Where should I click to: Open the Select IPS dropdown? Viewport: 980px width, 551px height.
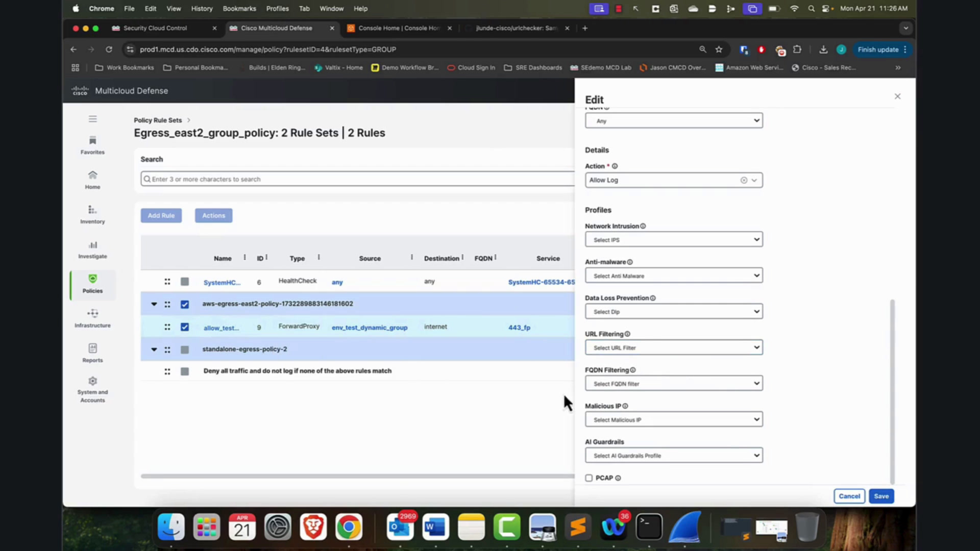point(674,240)
